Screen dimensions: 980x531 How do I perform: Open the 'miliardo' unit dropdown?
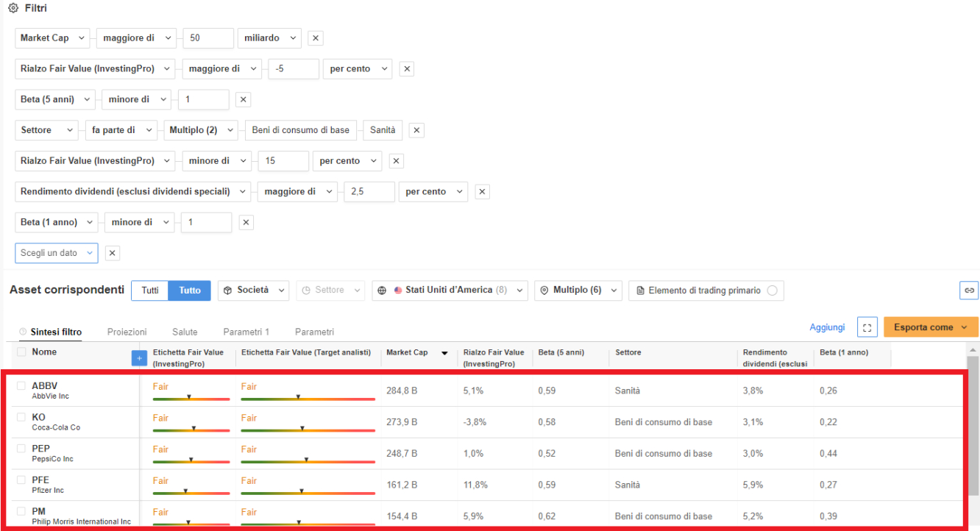[270, 38]
